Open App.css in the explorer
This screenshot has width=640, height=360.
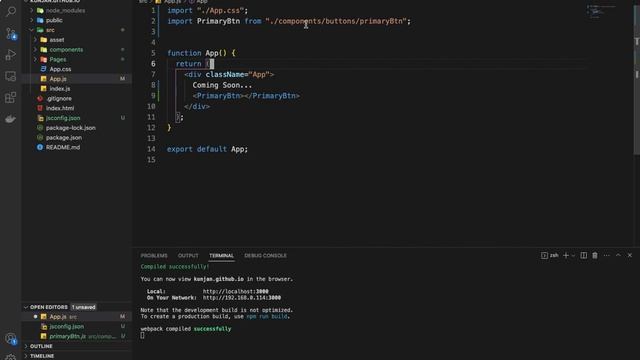[x=77, y=69]
